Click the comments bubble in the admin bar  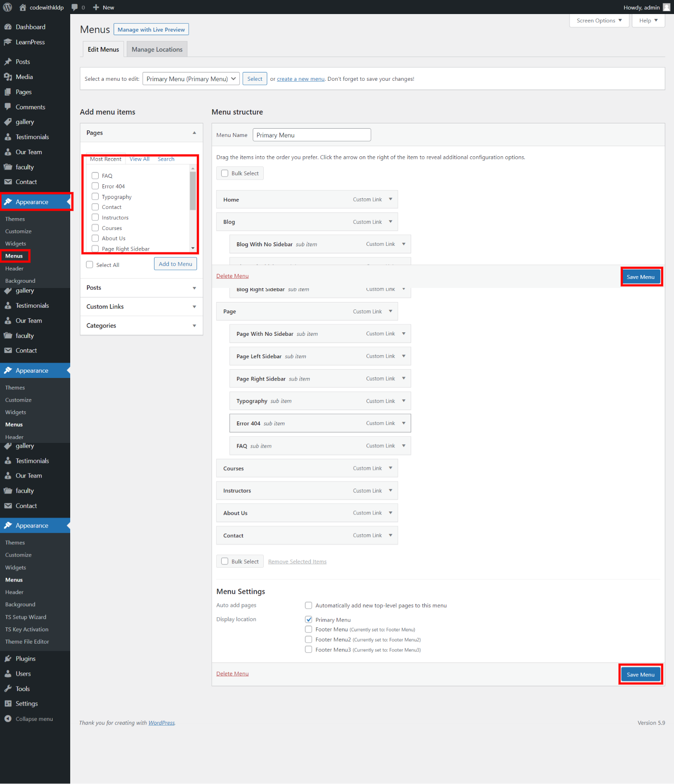tap(75, 7)
